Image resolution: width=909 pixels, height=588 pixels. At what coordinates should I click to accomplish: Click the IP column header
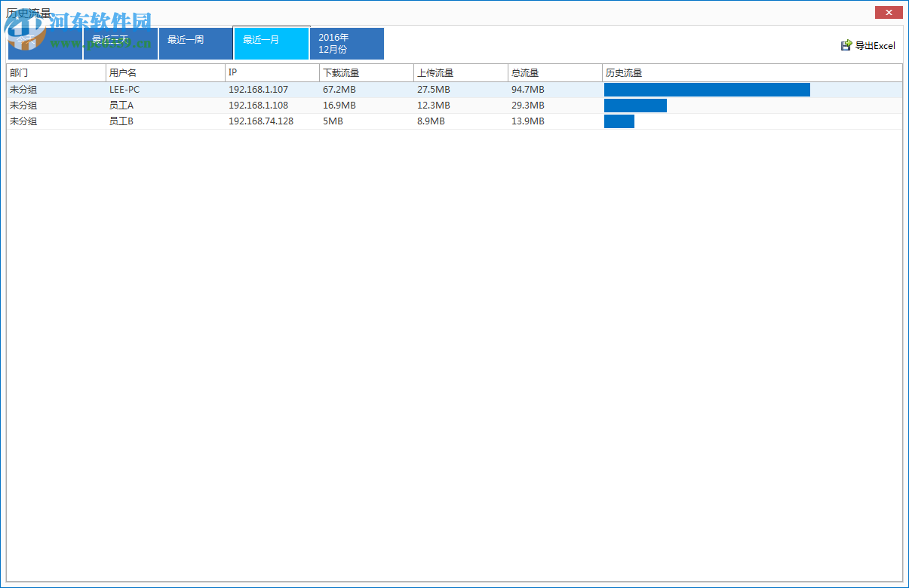(x=272, y=73)
